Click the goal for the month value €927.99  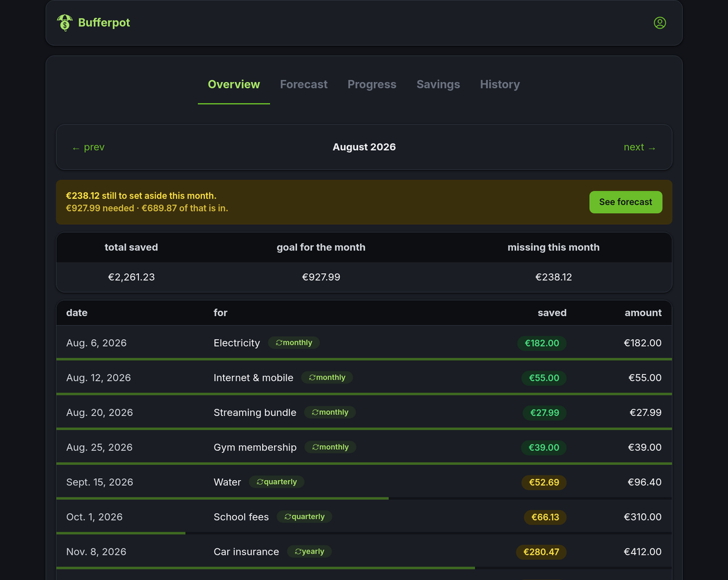[321, 277]
